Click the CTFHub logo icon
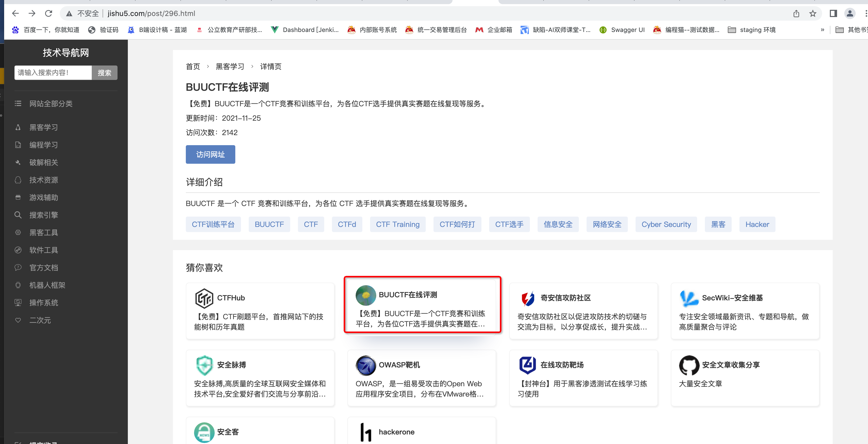 click(x=204, y=298)
